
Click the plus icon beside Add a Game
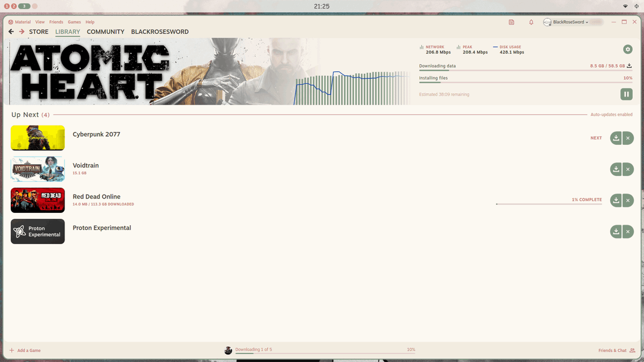tap(12, 350)
